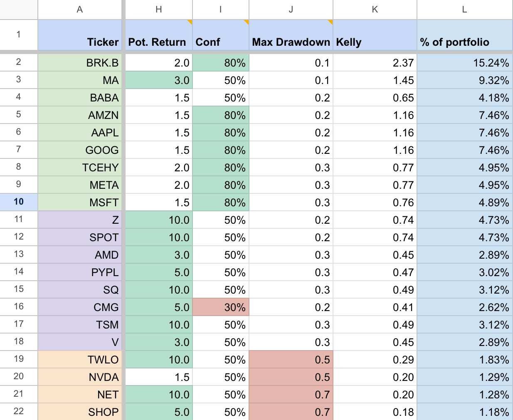Click the TSM ticker cell

(80, 325)
